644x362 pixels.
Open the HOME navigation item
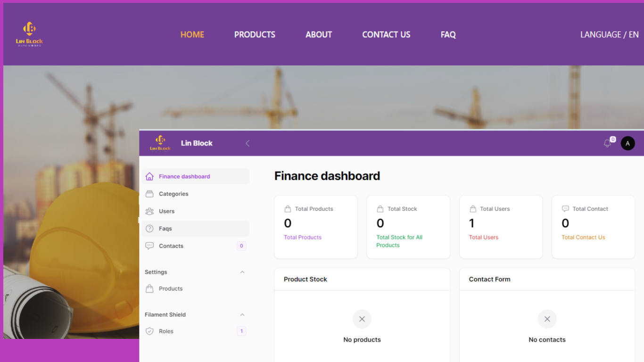(192, 34)
